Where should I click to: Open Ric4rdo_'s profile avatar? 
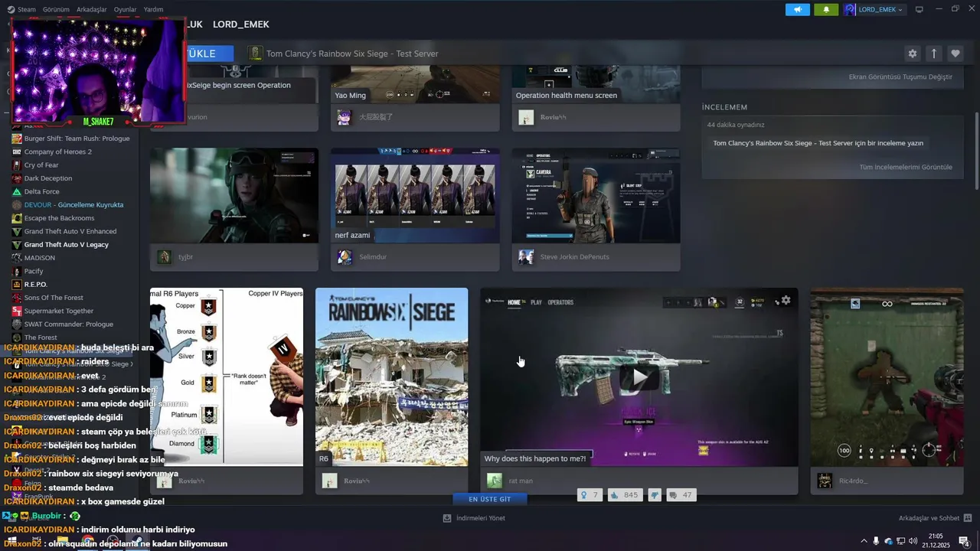click(x=825, y=481)
